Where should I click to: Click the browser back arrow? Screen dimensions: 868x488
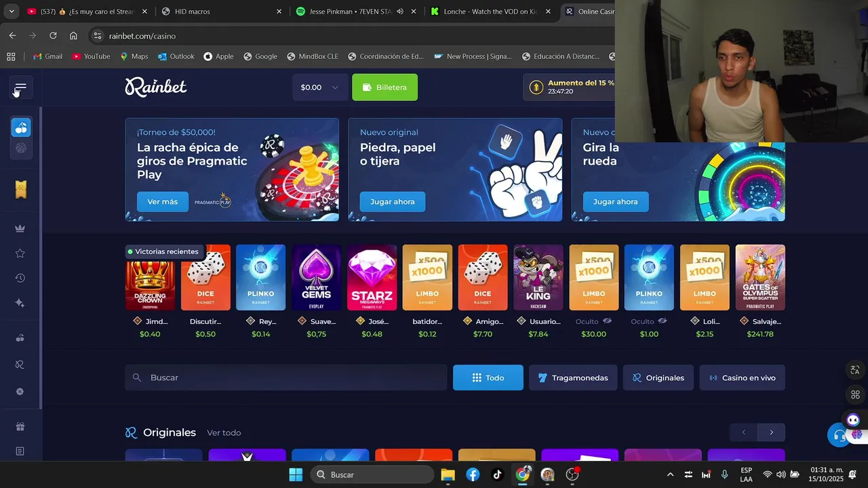point(13,35)
